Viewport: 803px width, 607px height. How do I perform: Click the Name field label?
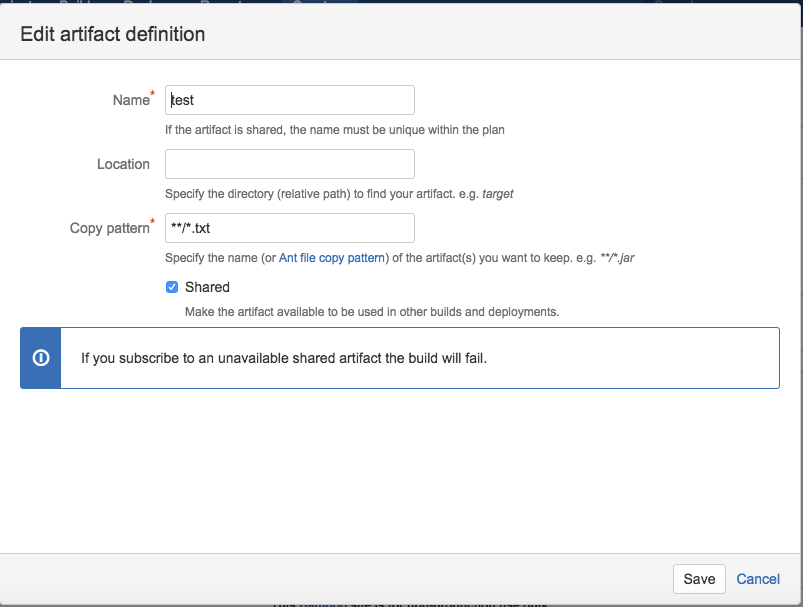tap(130, 100)
